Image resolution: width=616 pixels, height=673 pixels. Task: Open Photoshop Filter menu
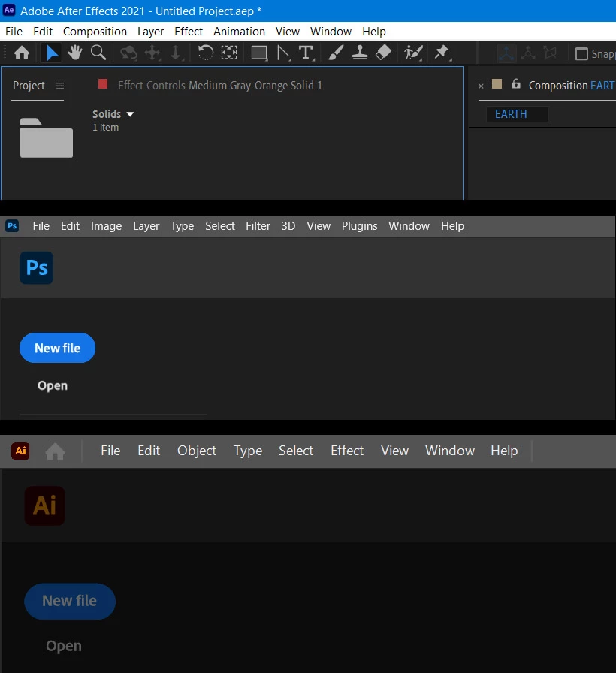(258, 226)
